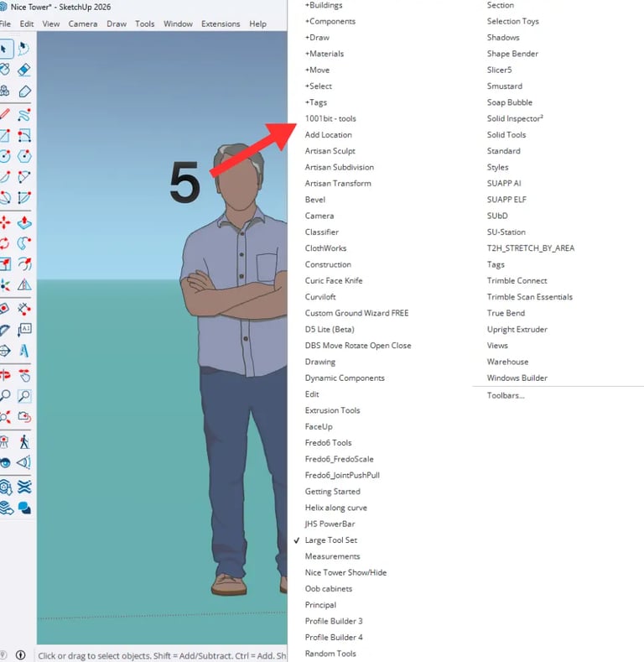Click the Fredo6_JointPushPull entry
Viewport: 644px width, 662px height.
(x=342, y=476)
